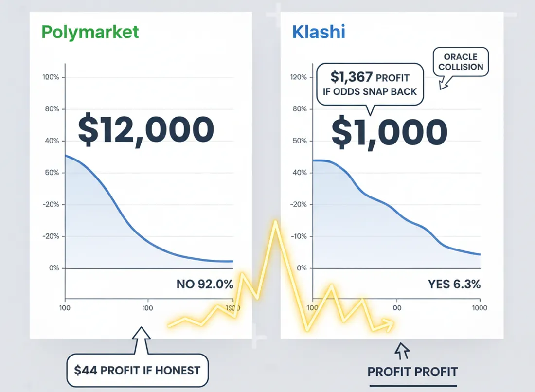The height and width of the screenshot is (392, 535).
Task: Click the 1000 x-axis label on Klashi chart
Action: (480, 307)
